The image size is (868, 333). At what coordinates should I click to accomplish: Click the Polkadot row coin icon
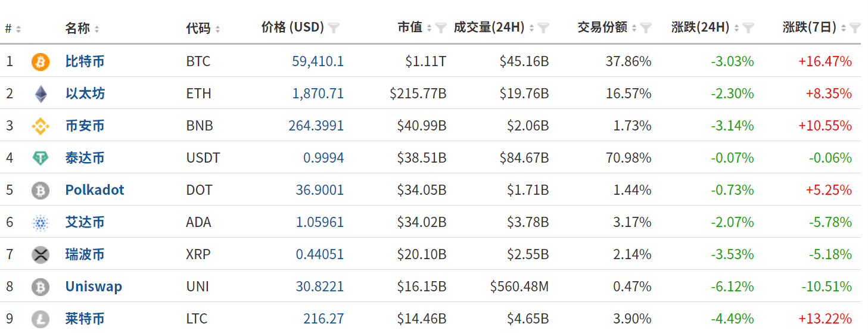[41, 190]
